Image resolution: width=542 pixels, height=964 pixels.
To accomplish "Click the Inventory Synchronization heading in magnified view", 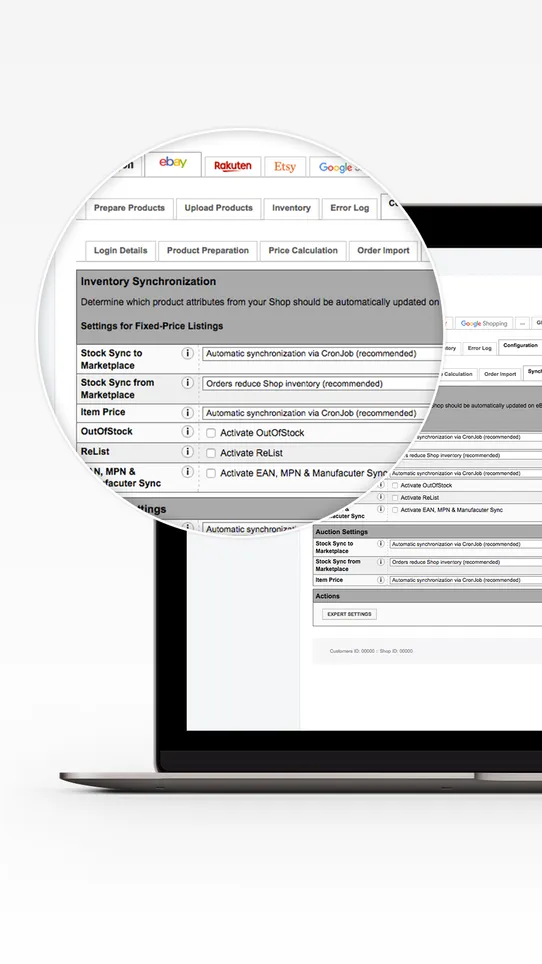I will (x=148, y=282).
